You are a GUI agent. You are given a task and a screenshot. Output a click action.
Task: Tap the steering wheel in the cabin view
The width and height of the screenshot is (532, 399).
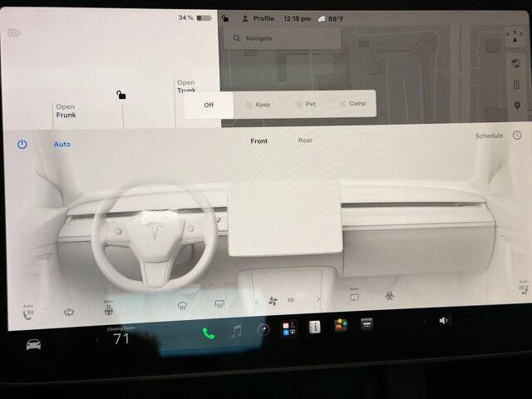click(155, 236)
